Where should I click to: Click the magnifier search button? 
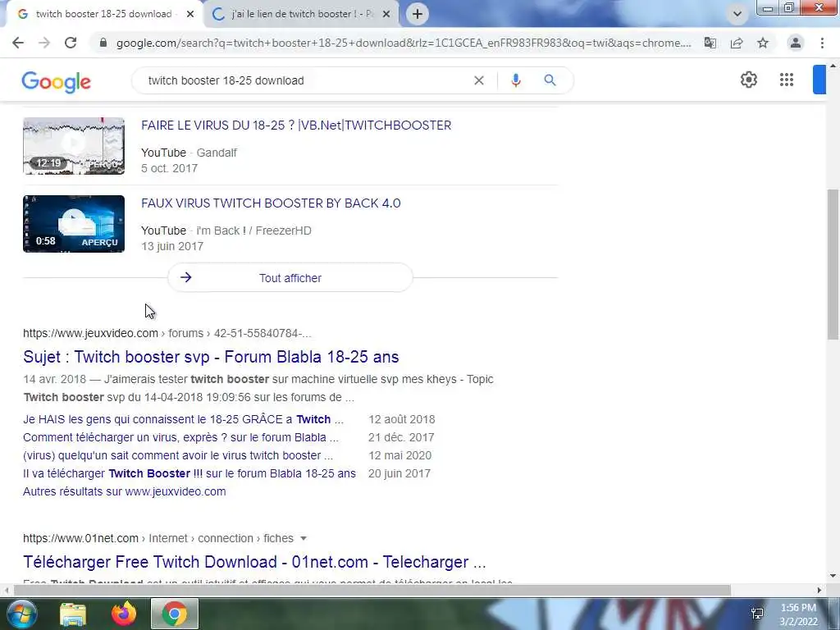click(x=550, y=80)
